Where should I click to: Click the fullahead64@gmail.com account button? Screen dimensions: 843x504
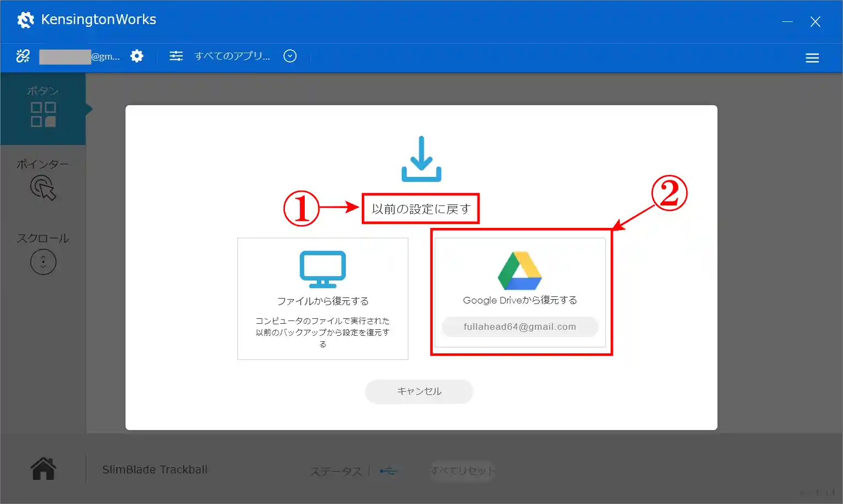(x=520, y=327)
